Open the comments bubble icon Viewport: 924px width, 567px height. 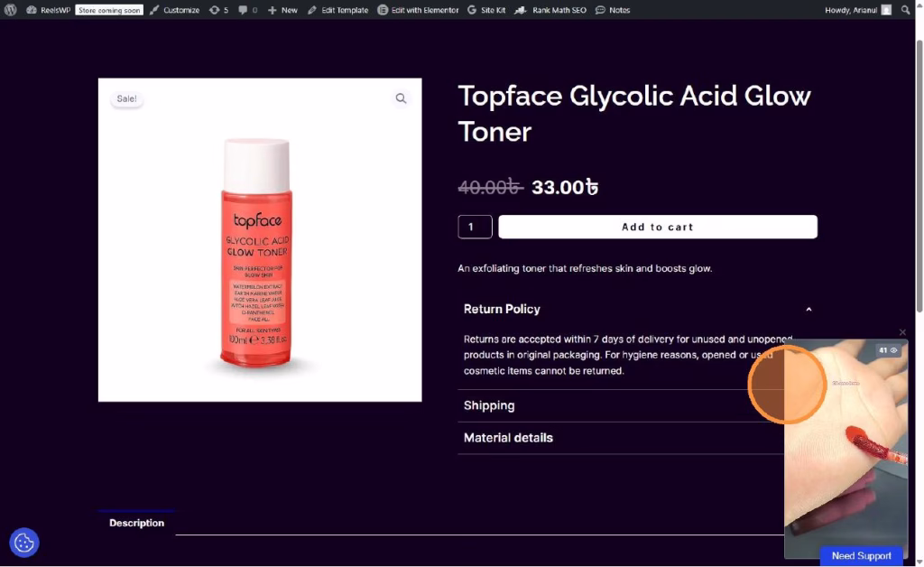(x=247, y=10)
